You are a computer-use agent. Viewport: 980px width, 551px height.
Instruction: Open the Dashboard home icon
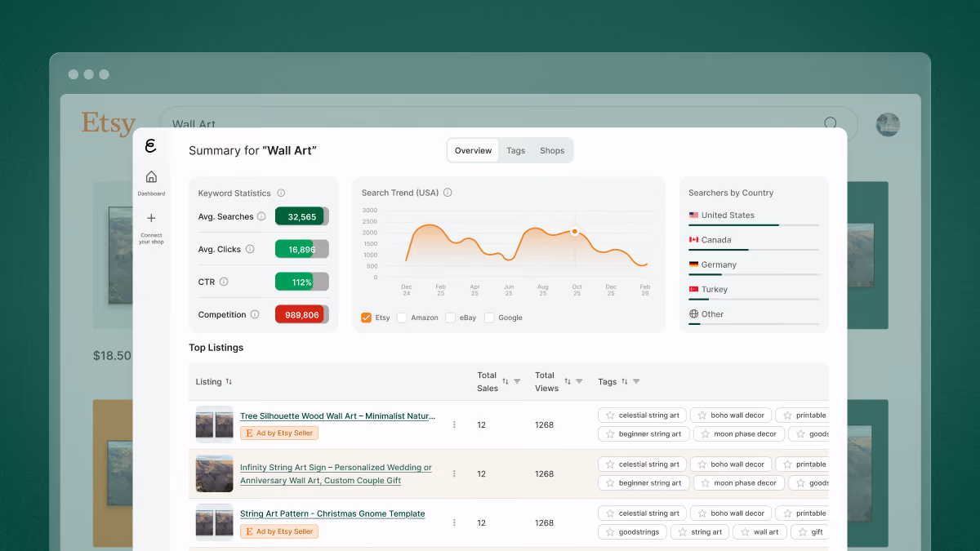click(x=151, y=177)
